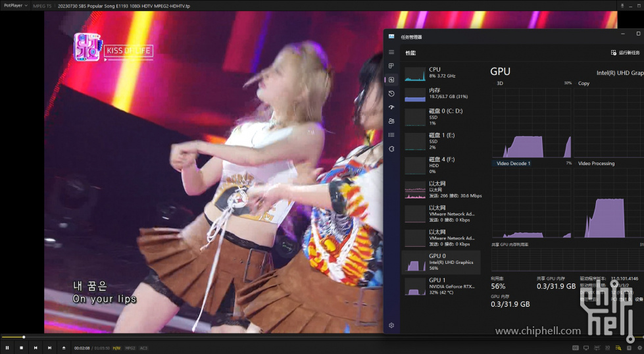This screenshot has width=644, height=354.
Task: Enable 360 degree video mode icon
Action: tap(597, 348)
